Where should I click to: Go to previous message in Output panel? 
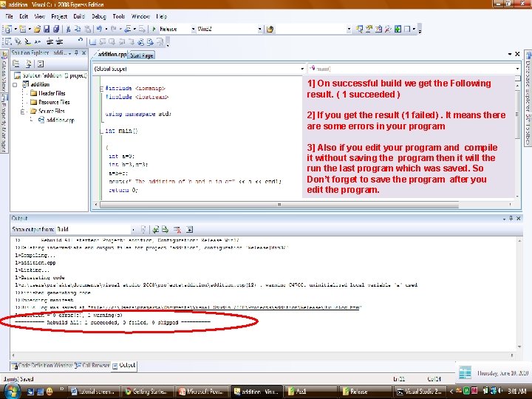click(156, 230)
